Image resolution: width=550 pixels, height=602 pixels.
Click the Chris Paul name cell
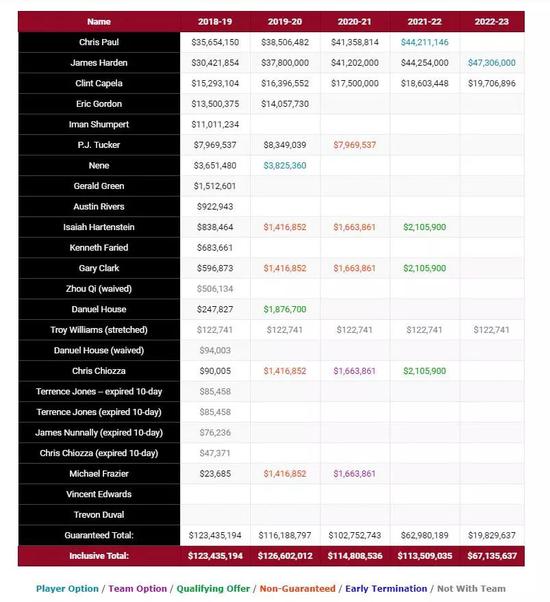click(x=99, y=42)
